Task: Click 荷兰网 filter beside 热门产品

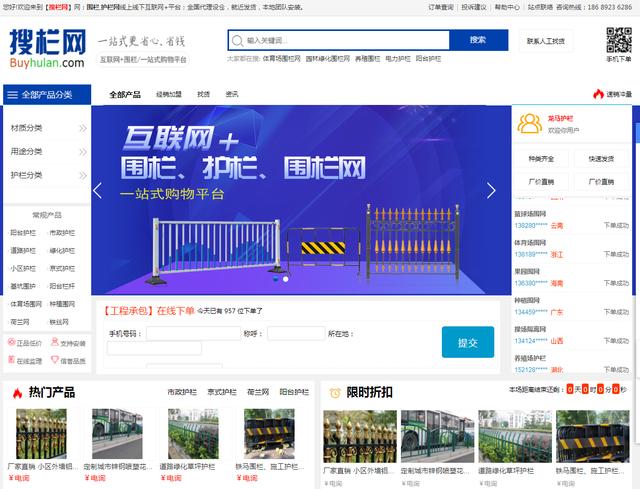Action: (258, 392)
